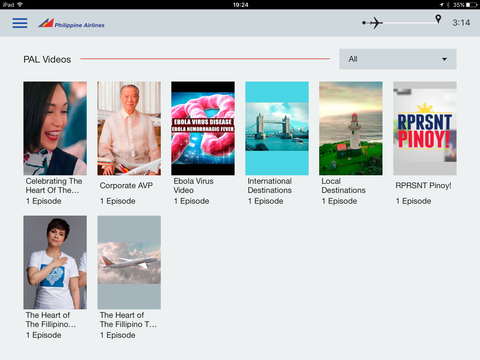Open the Ebola Virus Video thumbnail
This screenshot has width=480, height=360.
tap(203, 128)
